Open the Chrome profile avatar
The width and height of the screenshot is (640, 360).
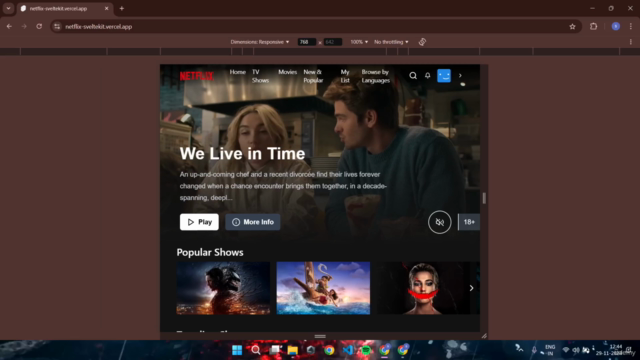point(616,27)
